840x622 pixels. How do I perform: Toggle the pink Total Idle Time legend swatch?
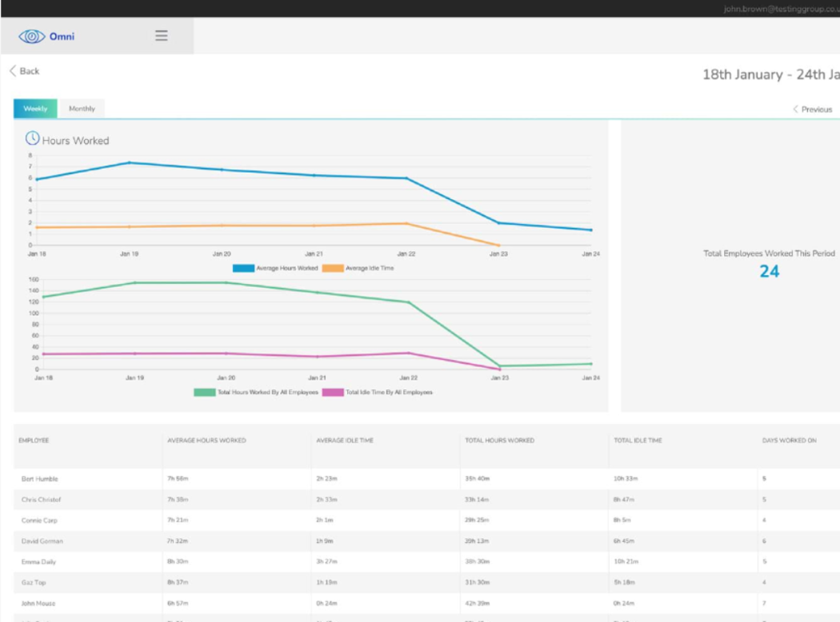[333, 393]
